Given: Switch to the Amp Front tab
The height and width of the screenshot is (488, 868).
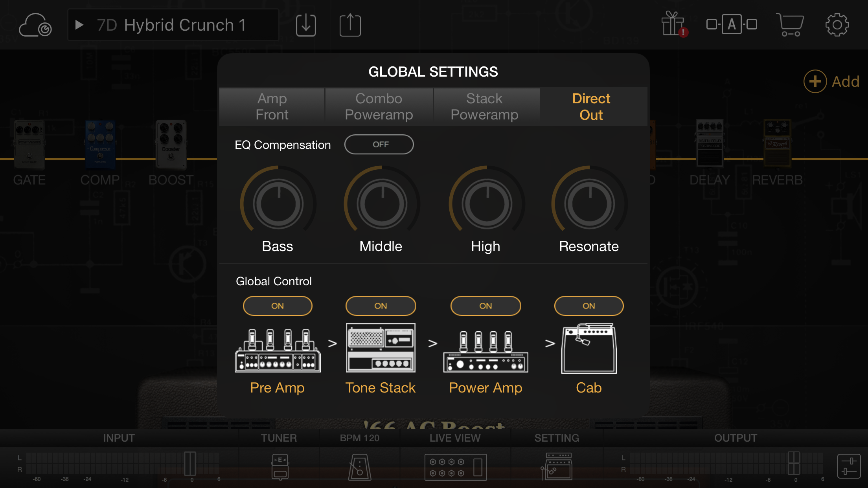Looking at the screenshot, I should (x=272, y=106).
